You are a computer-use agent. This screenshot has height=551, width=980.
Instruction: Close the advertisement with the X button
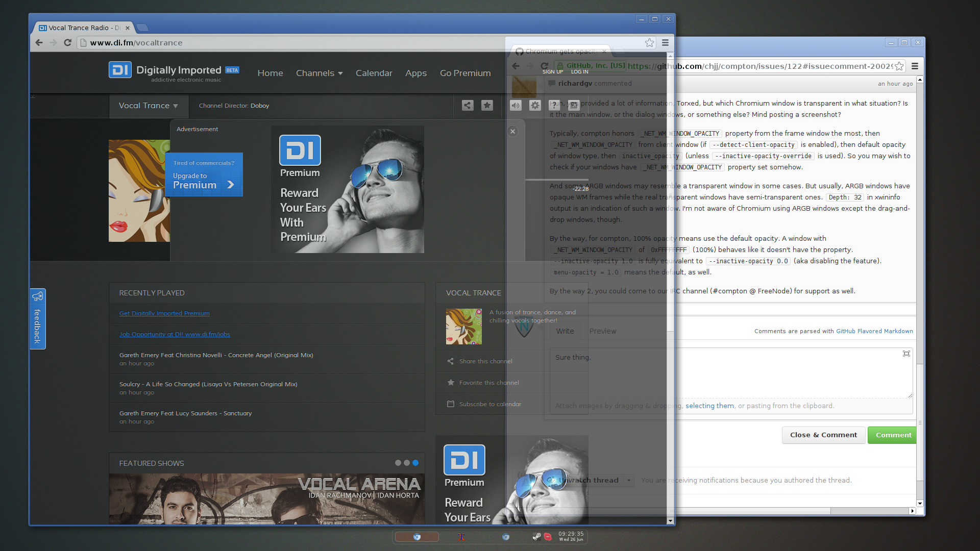point(512,131)
